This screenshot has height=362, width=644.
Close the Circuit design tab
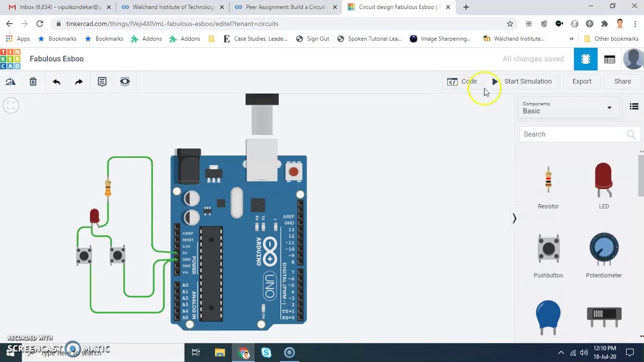(x=448, y=7)
